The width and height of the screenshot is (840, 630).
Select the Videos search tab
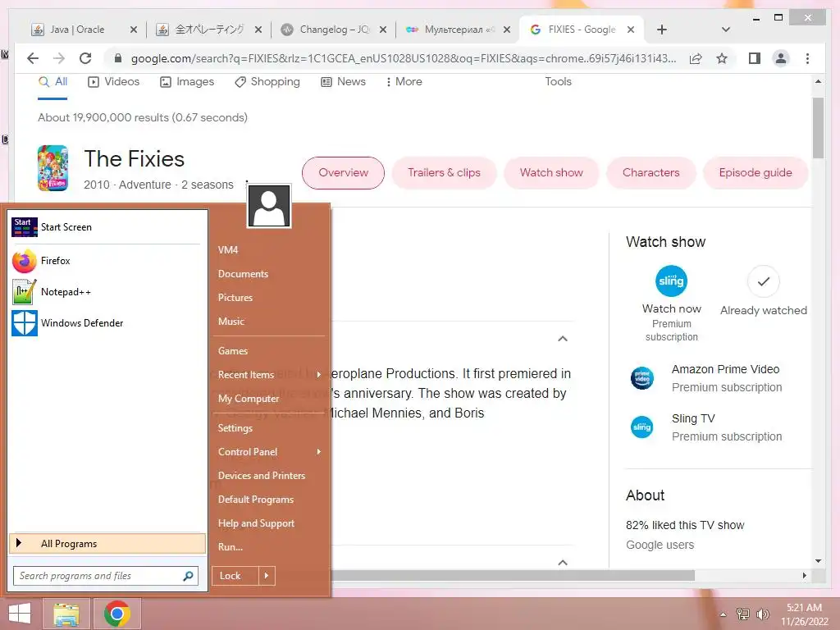pos(113,81)
